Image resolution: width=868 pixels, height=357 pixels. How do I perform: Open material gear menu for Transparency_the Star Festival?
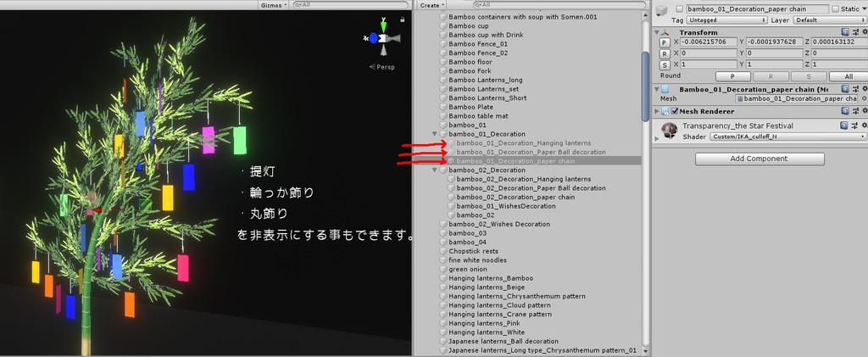(x=864, y=126)
